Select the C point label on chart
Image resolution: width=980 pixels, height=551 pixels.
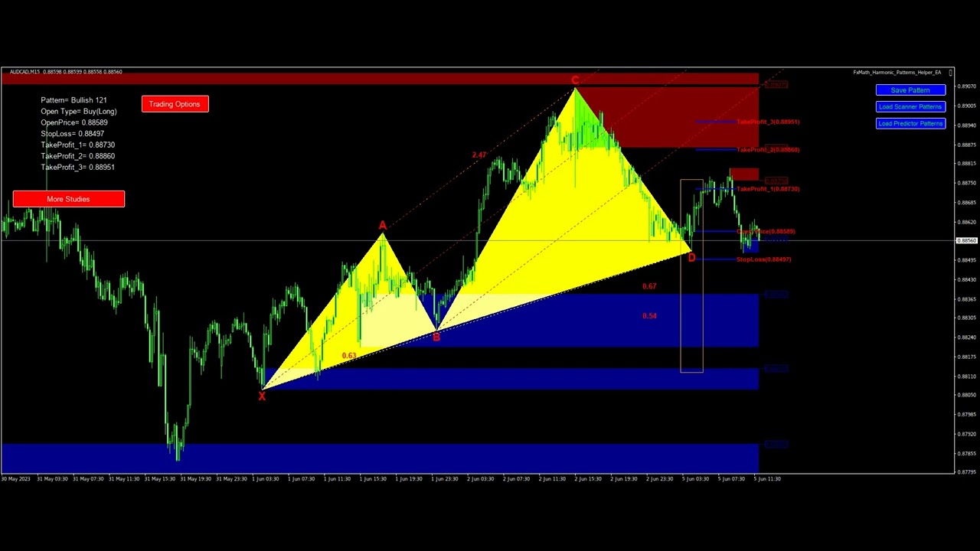point(575,80)
